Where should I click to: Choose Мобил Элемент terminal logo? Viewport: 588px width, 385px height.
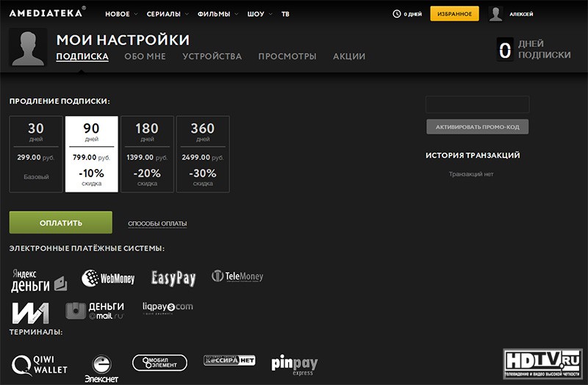pos(159,362)
